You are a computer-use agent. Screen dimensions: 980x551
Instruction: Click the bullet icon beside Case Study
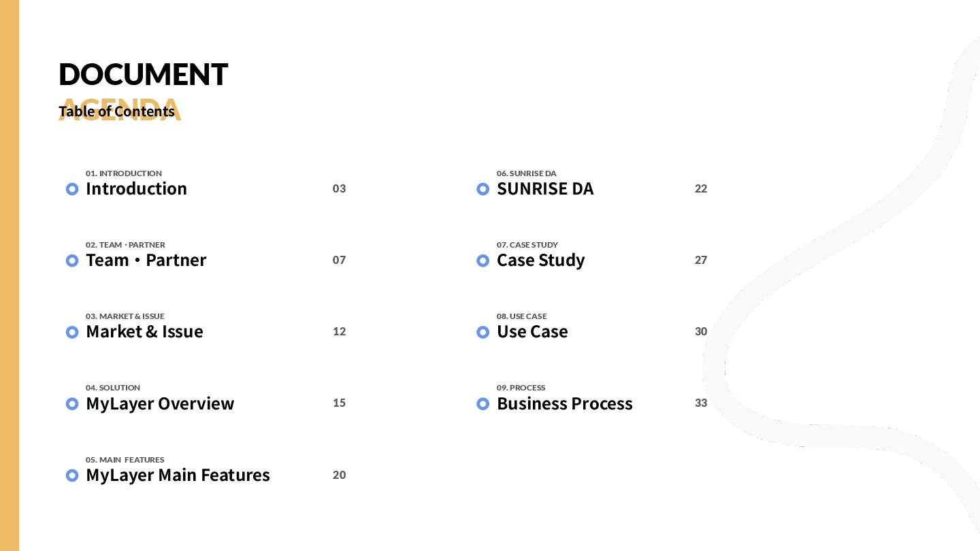(x=483, y=261)
